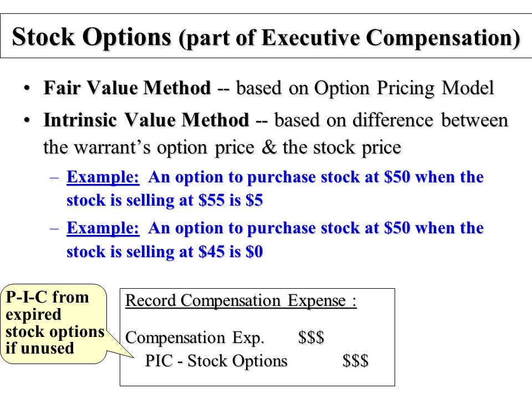Click the second bullet point marker

[x=27, y=121]
